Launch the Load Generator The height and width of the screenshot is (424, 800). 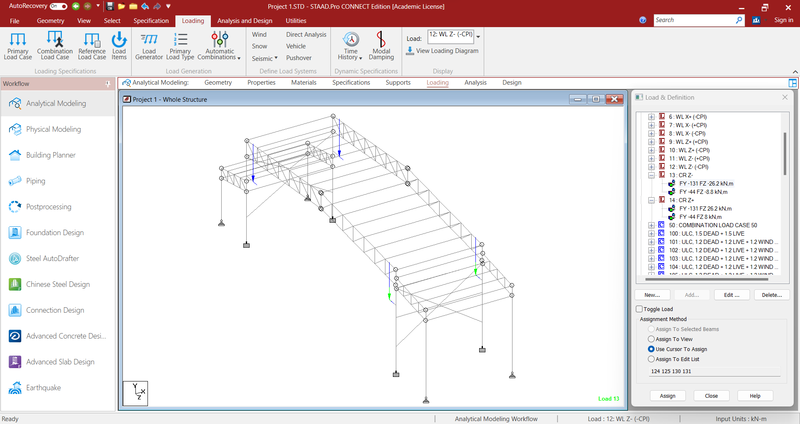[x=149, y=46]
